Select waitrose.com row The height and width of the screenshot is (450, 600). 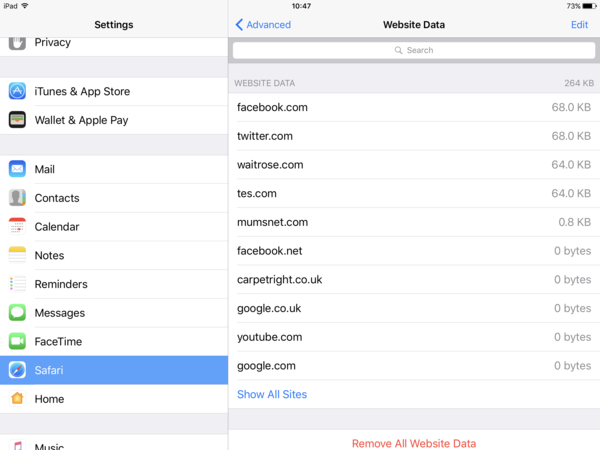click(x=414, y=165)
